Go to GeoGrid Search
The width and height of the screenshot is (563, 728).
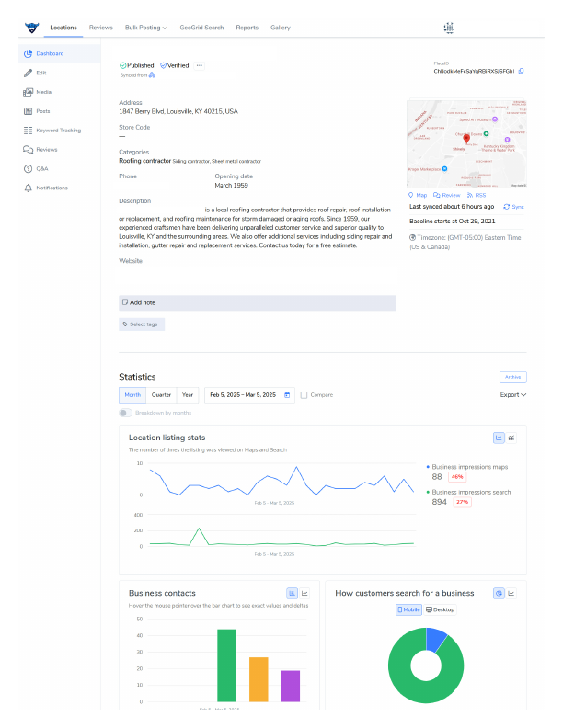[201, 28]
